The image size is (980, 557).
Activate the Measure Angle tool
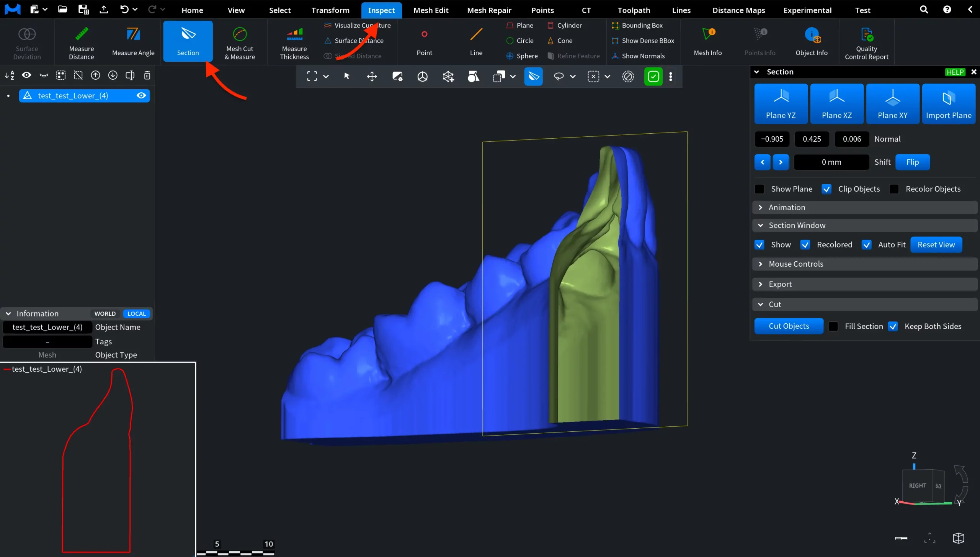[133, 42]
